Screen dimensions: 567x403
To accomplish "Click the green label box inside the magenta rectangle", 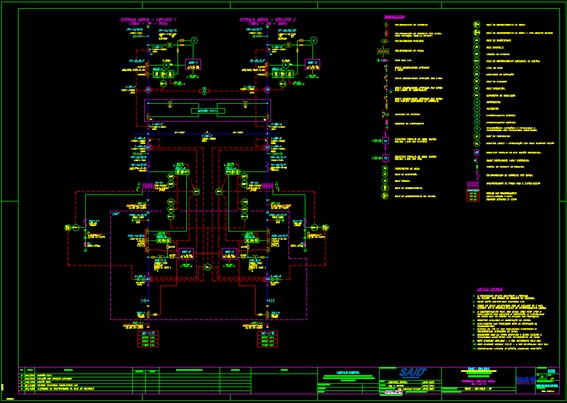I will tap(206, 111).
